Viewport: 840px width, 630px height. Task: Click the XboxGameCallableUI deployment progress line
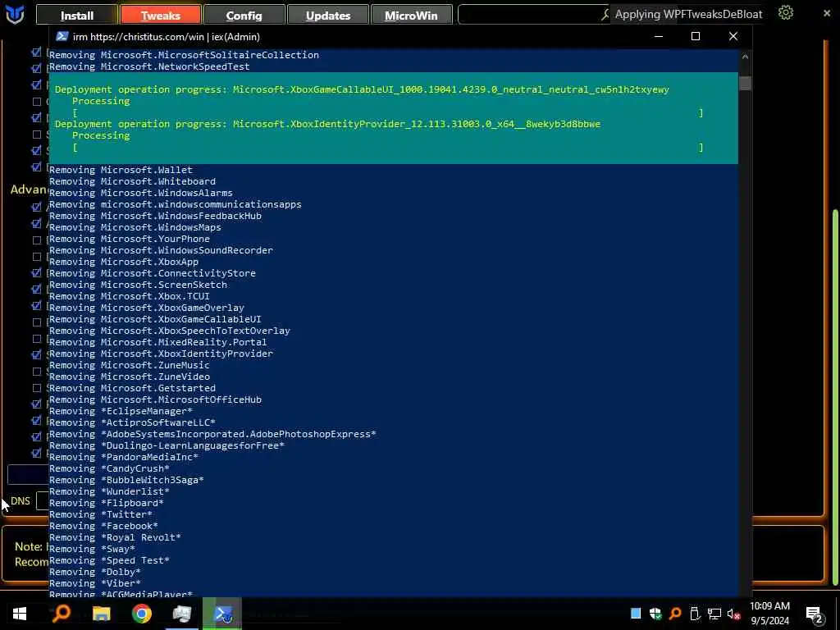click(x=362, y=89)
